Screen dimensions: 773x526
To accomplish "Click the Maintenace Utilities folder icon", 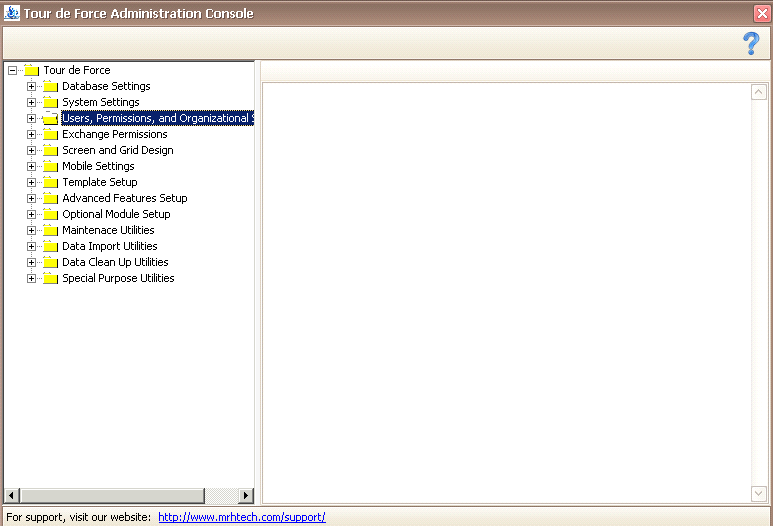I will click(x=50, y=230).
